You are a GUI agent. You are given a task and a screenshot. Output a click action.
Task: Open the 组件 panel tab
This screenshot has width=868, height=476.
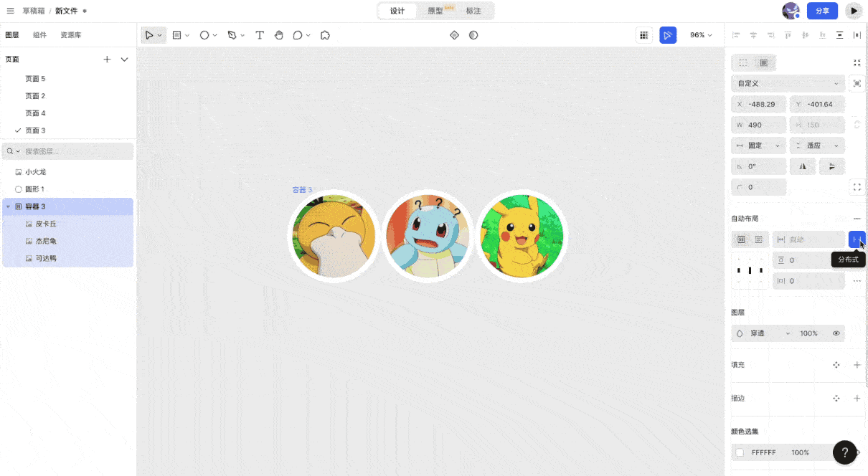click(39, 35)
